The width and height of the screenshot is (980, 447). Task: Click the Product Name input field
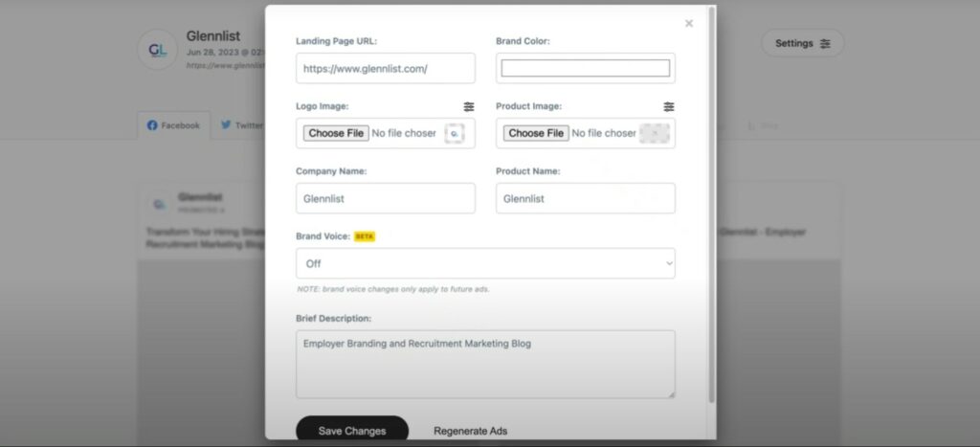586,199
